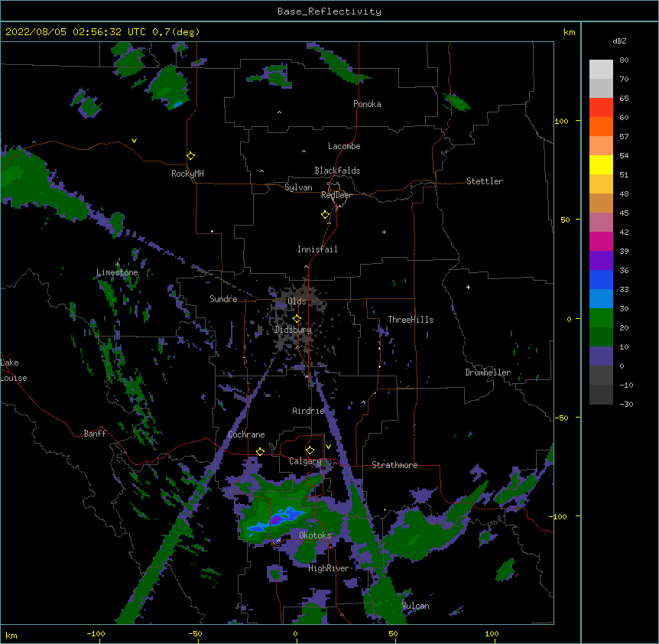Click the yellow V marker northwest of RockyMH
Screen dimensions: 659x644
point(134,141)
